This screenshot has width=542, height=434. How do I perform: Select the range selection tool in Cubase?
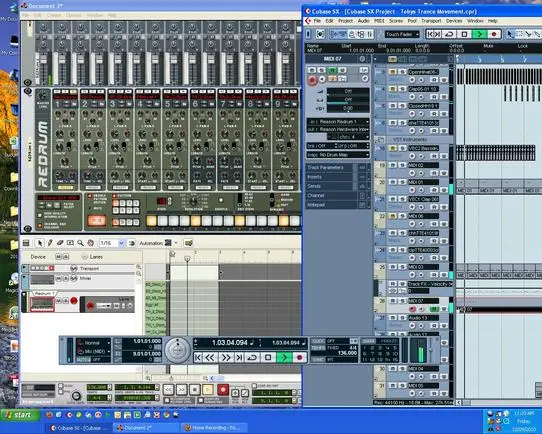[519, 34]
